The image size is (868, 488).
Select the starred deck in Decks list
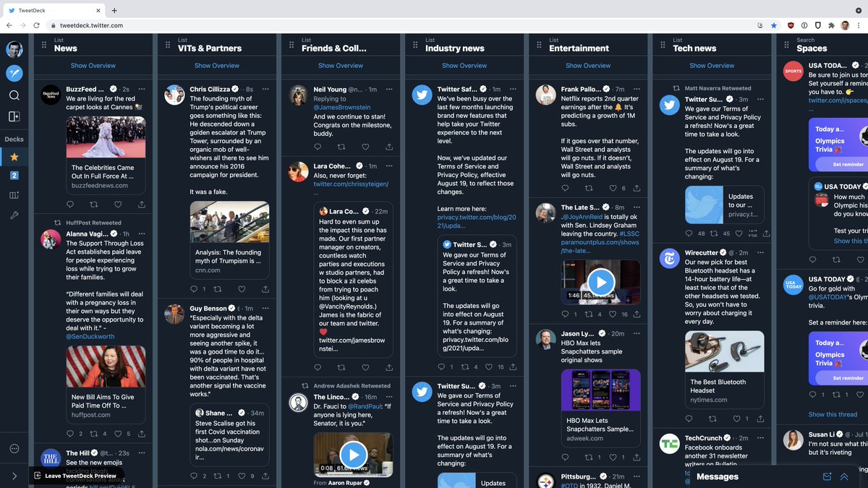(x=14, y=157)
